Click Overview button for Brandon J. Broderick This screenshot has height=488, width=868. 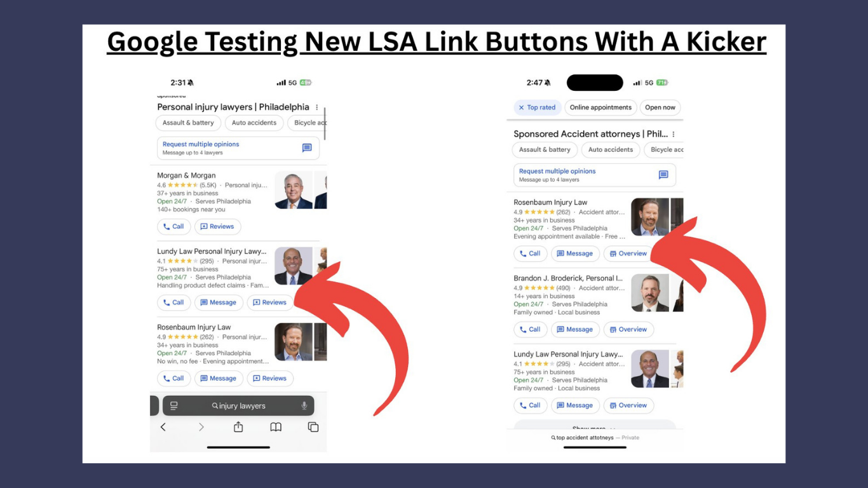(628, 329)
